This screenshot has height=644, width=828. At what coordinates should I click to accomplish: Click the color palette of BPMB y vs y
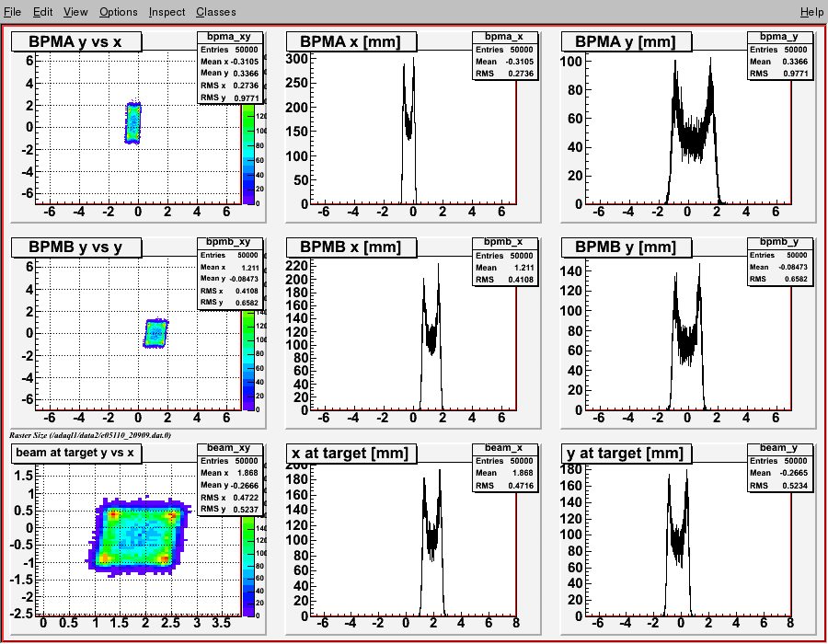[x=248, y=360]
